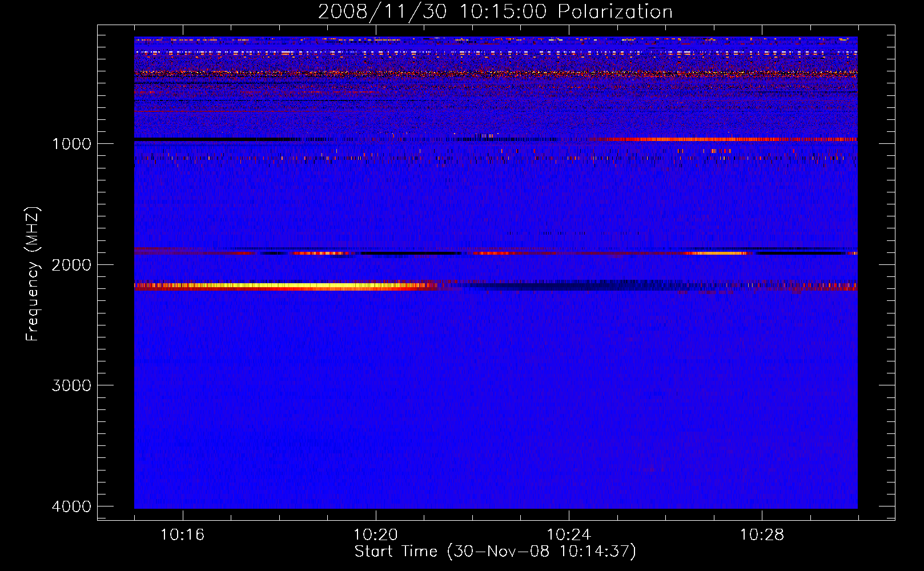Click the bright yellow emission band near 2200 MHz
The height and width of the screenshot is (571, 924).
286,286
